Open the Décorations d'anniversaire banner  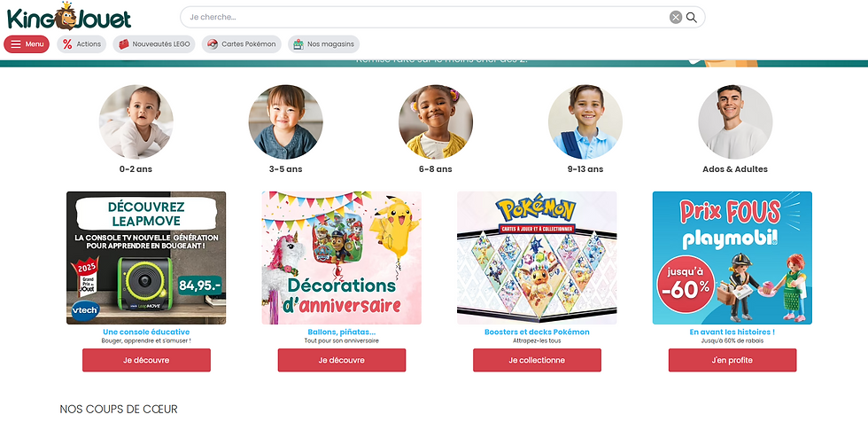(342, 258)
